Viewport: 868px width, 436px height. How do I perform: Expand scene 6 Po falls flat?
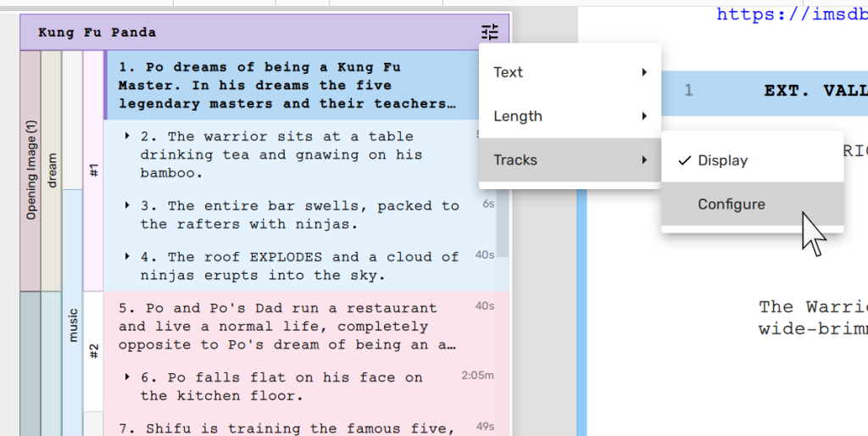[x=127, y=377]
